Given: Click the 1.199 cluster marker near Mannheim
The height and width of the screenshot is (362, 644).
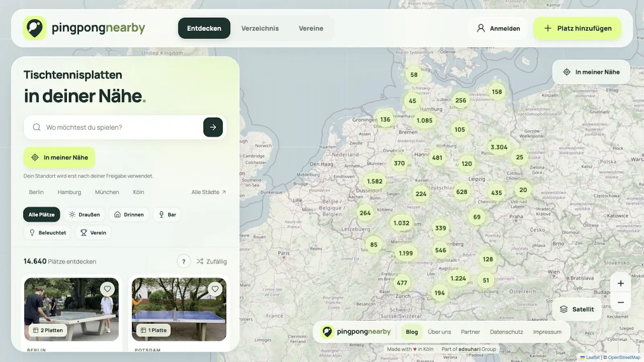Looking at the screenshot, I should [x=406, y=253].
